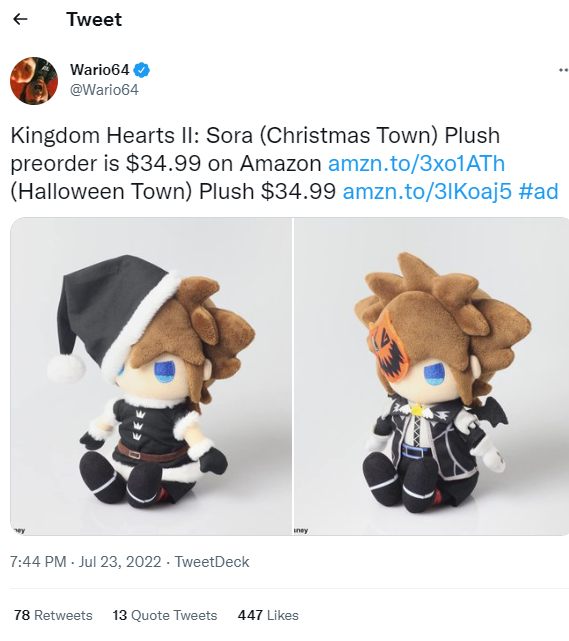Click the #ad hashtag
Viewport: 569px width, 641px height.
click(538, 191)
